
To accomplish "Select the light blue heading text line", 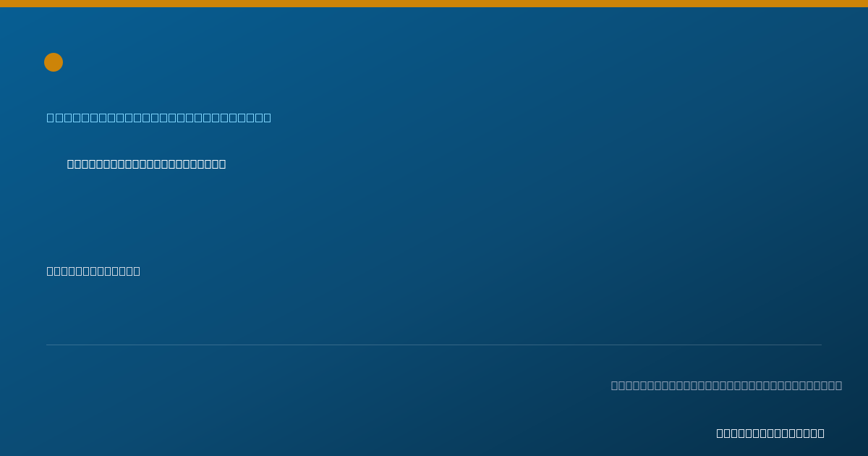I will tap(159, 117).
